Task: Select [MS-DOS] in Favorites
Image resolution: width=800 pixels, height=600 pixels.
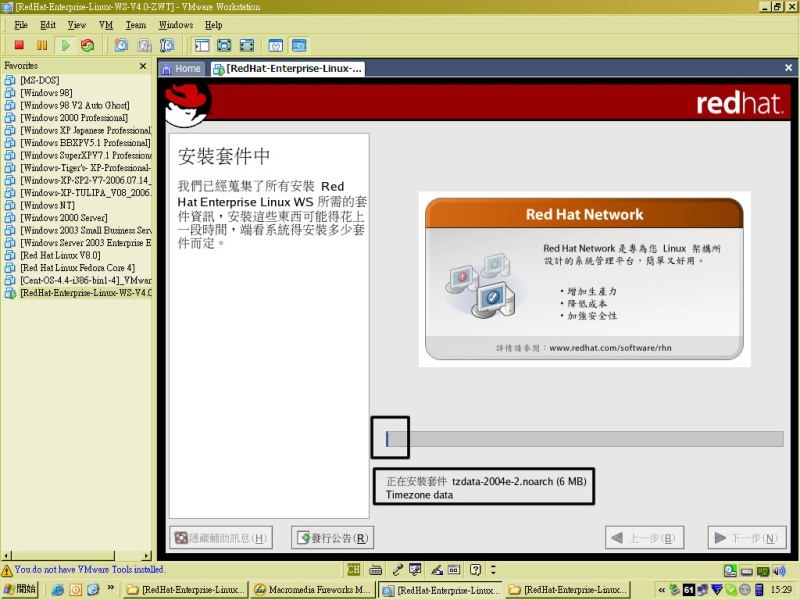Action: pos(39,80)
